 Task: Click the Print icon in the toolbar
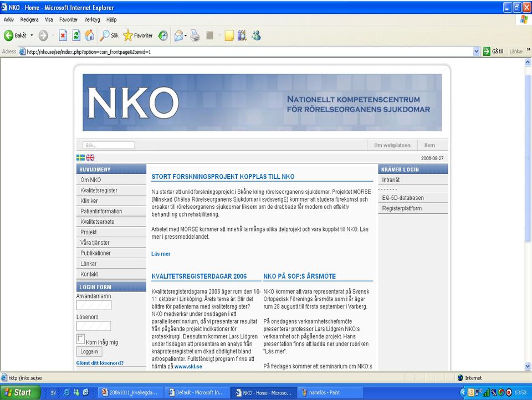pyautogui.click(x=195, y=35)
